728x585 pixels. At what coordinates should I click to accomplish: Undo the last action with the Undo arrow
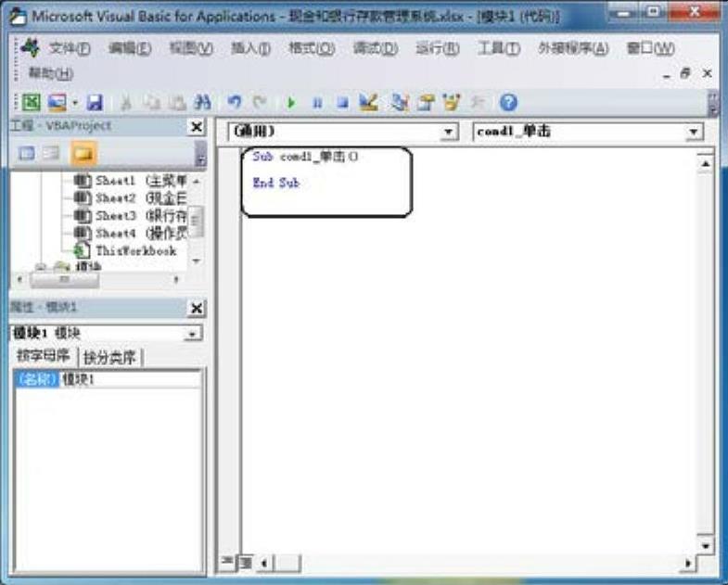(235, 102)
